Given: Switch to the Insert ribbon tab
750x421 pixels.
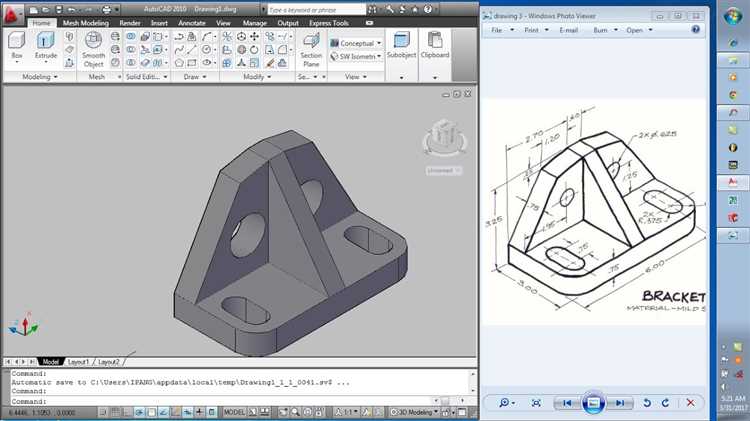Looking at the screenshot, I should tap(159, 23).
